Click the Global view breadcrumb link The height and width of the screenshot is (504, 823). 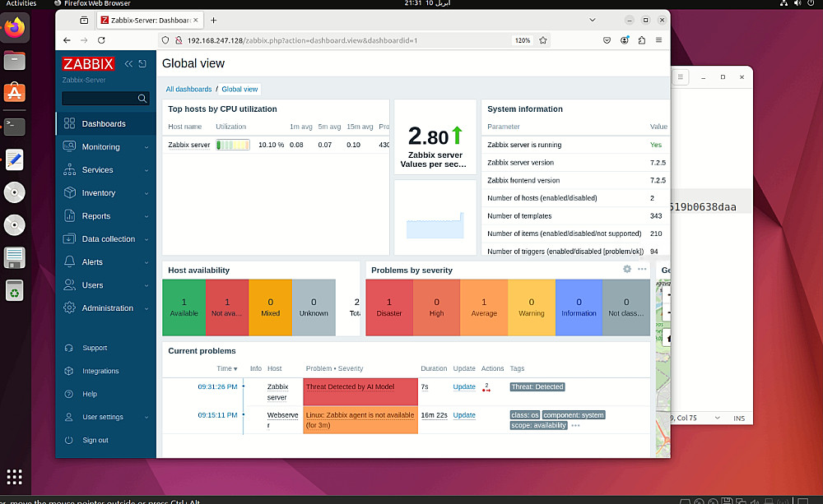(239, 89)
